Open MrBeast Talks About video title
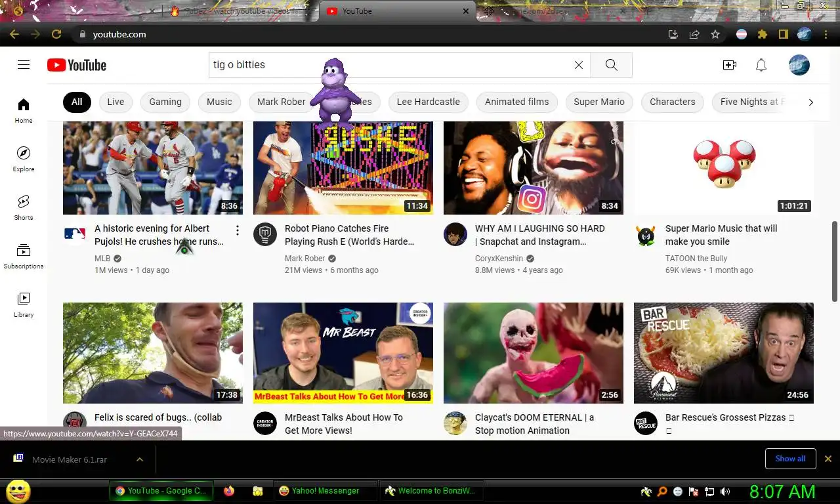The width and height of the screenshot is (840, 504). coord(344,424)
